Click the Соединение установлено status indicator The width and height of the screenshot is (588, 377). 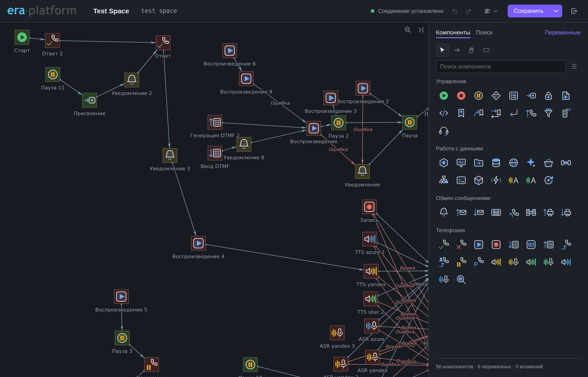point(407,11)
